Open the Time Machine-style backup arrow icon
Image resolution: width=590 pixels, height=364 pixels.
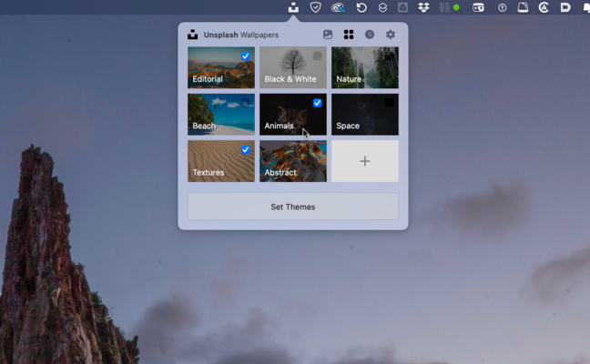pos(361,7)
